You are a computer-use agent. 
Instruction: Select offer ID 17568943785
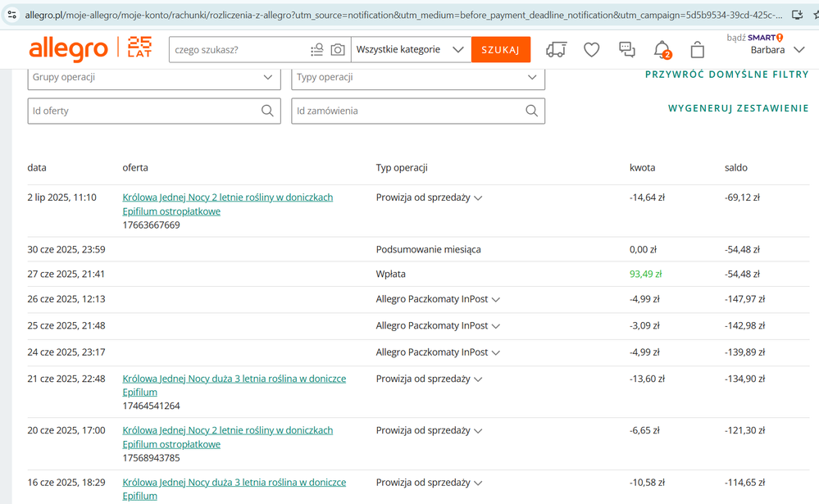click(152, 458)
